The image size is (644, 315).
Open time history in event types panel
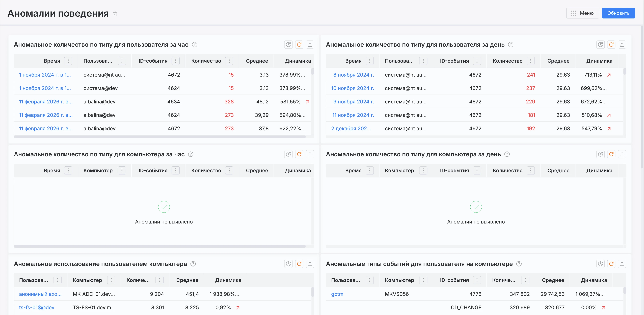[x=601, y=264]
